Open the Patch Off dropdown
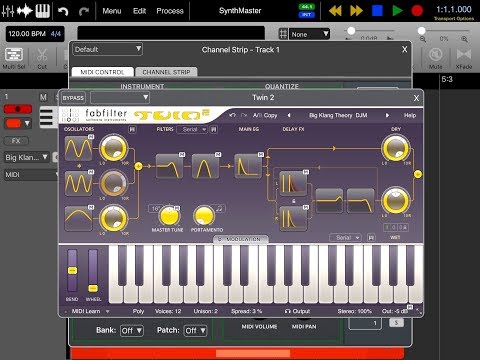The height and width of the screenshot is (360, 480). coord(195,330)
